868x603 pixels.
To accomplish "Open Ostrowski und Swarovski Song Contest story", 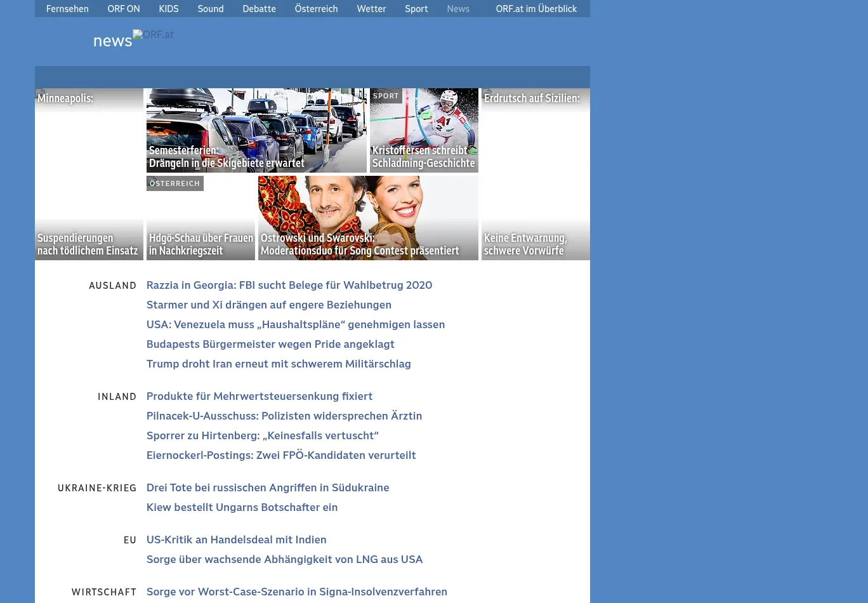I will (368, 218).
